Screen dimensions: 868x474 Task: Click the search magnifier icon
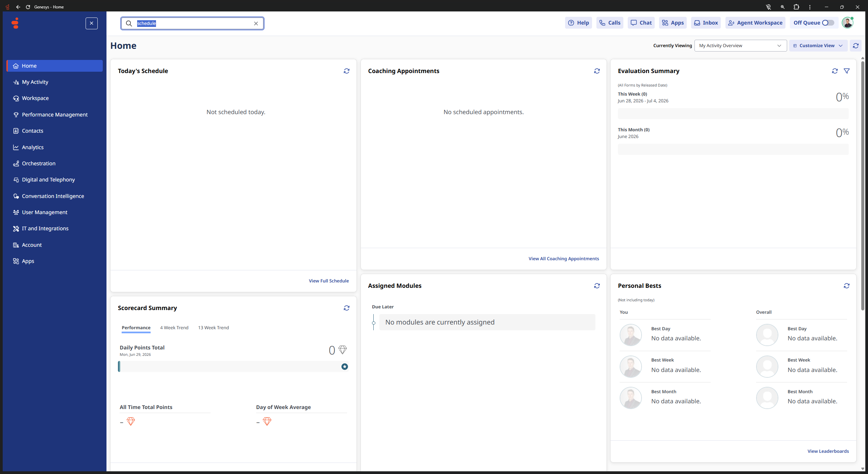[x=129, y=23]
